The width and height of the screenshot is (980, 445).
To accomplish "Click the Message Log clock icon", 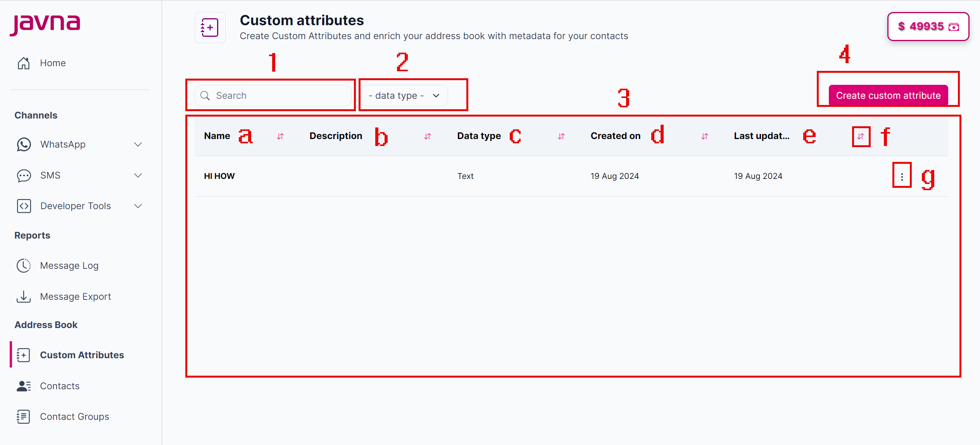I will pos(24,265).
